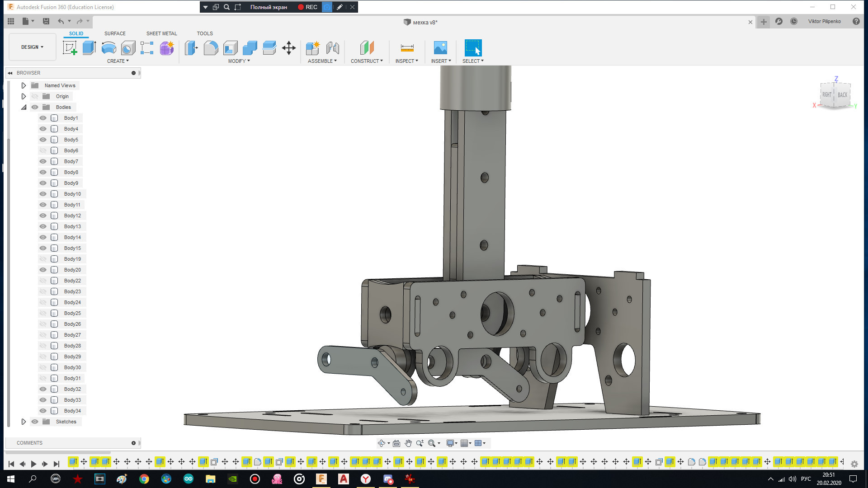This screenshot has height=488, width=868.
Task: Click the Measure tool icon
Action: point(407,47)
